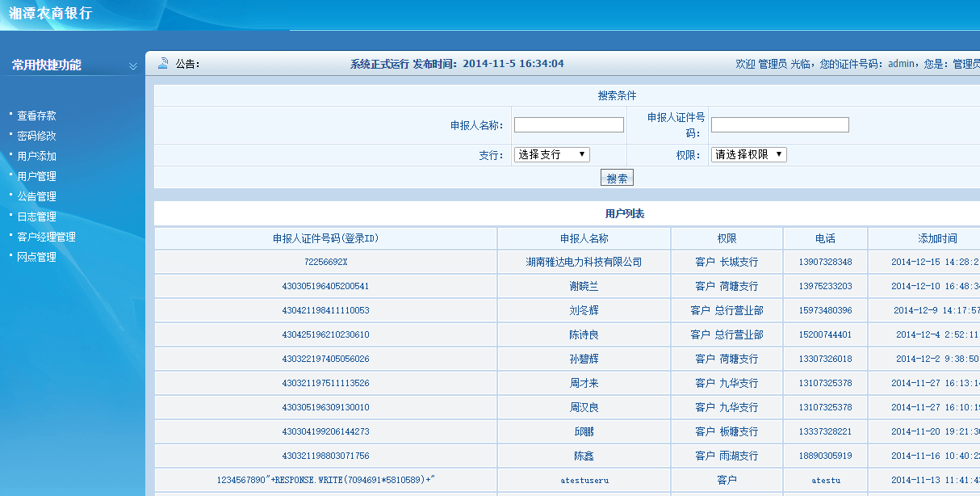Click name atestuseru

coord(584,481)
